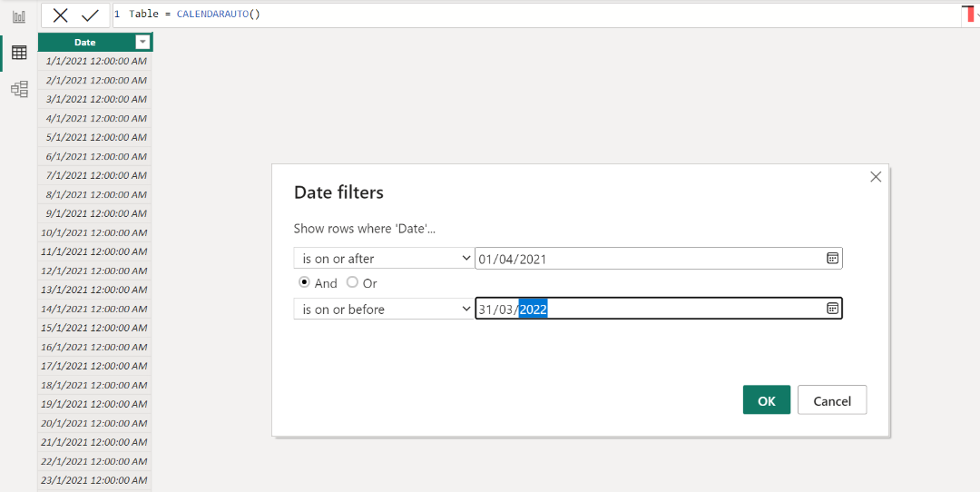Viewport: 980px width, 492px height.
Task: Select cell 23/1/2021 12:00:00 AM
Action: 95,480
